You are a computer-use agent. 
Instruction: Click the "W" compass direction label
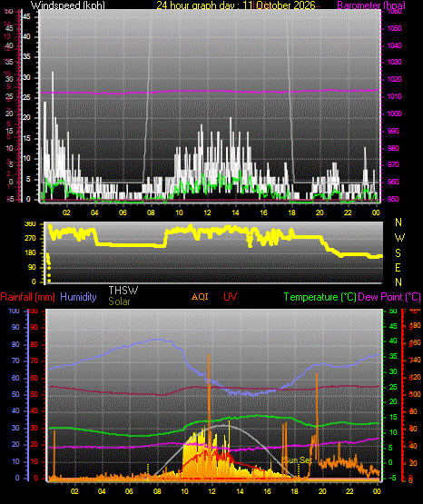[399, 238]
